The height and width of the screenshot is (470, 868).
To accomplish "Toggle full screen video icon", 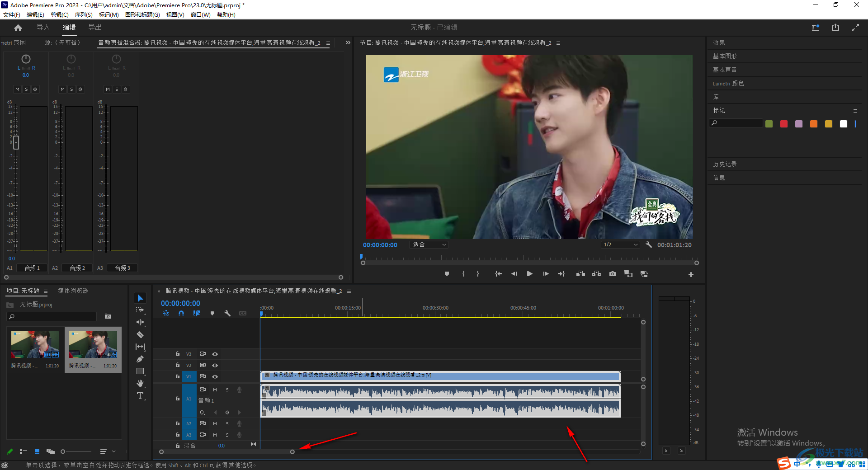I will [x=855, y=28].
